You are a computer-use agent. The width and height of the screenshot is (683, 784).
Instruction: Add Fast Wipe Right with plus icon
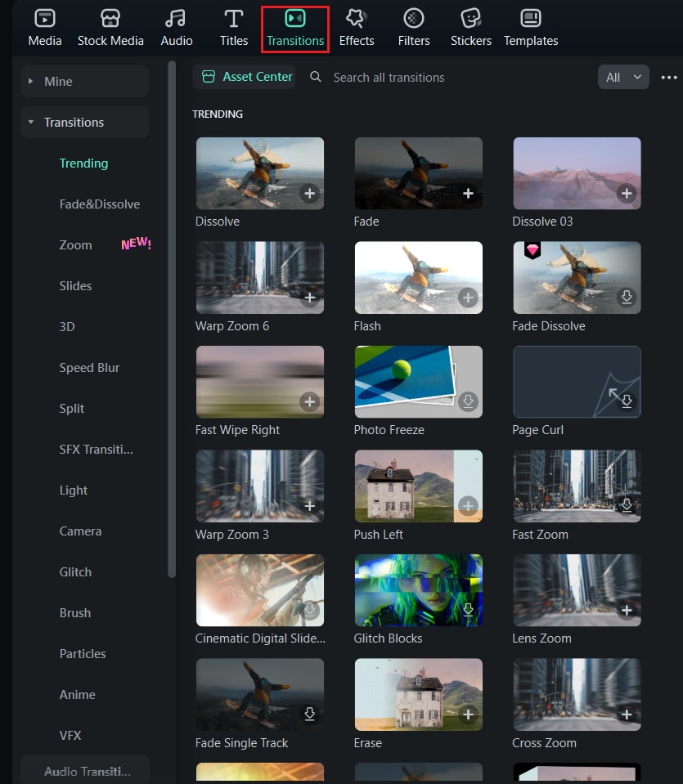pyautogui.click(x=310, y=402)
